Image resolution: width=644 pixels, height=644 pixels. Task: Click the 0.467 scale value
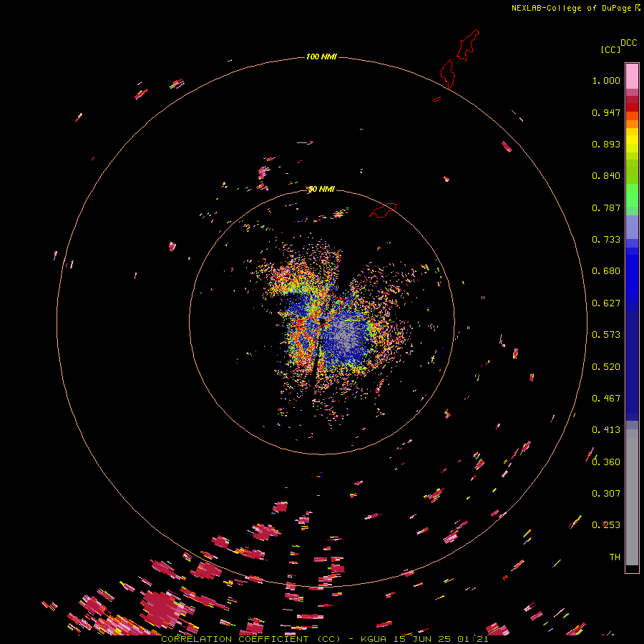(606, 399)
